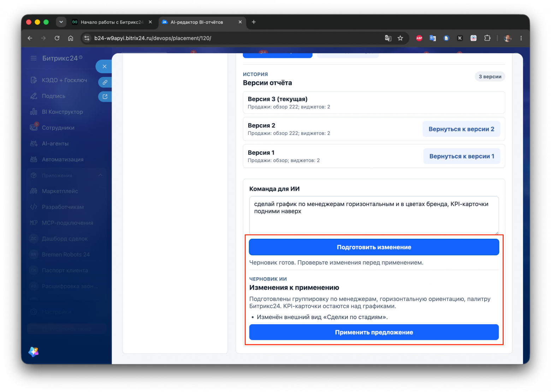The image size is (551, 392).
Task: Open Chrome three-dot menu
Action: click(x=521, y=38)
